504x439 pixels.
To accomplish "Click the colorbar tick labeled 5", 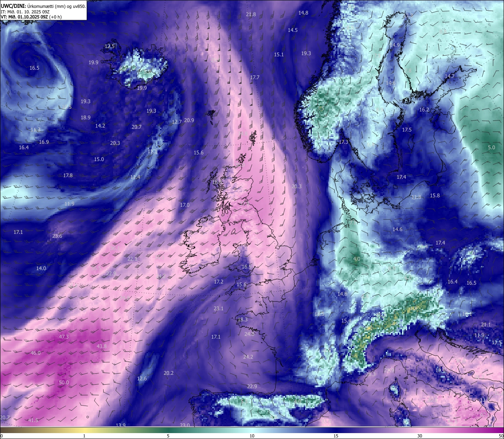I will click(168, 436).
